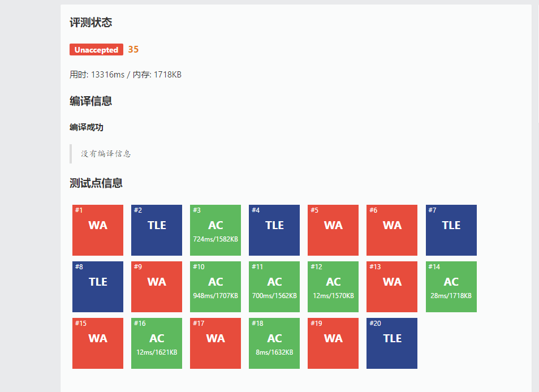Open test point #8 TLE tile
The image size is (539, 392).
click(98, 287)
